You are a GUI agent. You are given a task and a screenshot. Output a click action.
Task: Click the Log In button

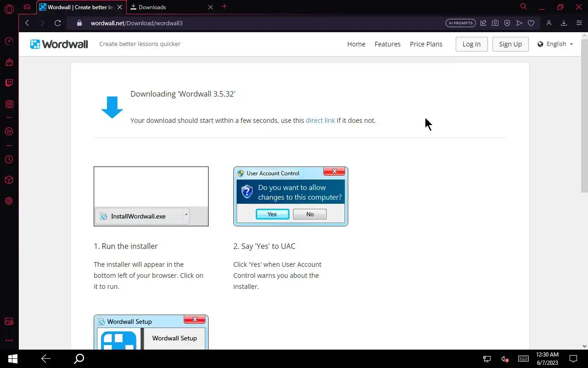471,44
